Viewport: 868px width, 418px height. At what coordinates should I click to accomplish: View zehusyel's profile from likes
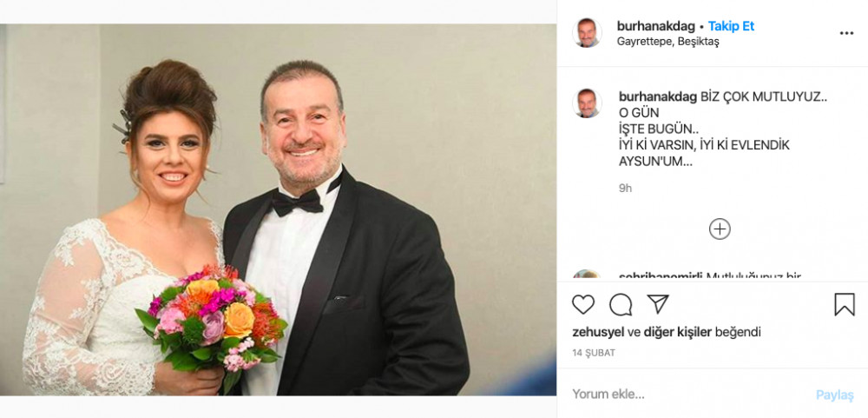pos(598,332)
